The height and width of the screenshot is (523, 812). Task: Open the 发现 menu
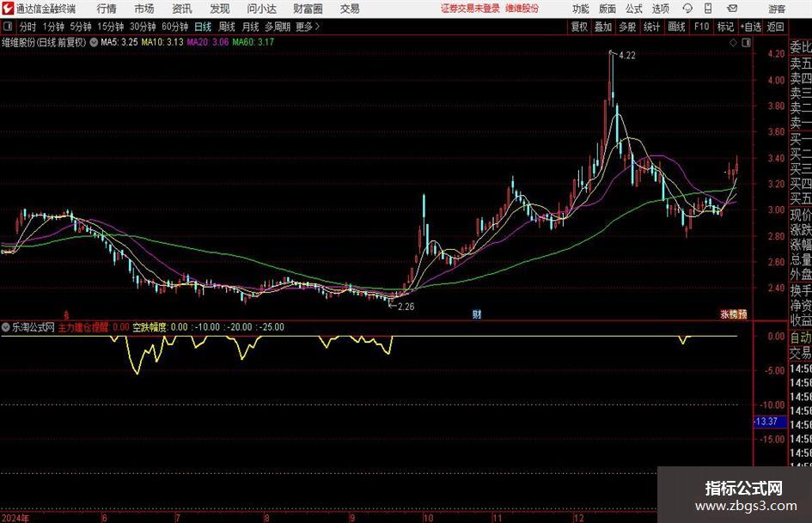click(x=220, y=9)
